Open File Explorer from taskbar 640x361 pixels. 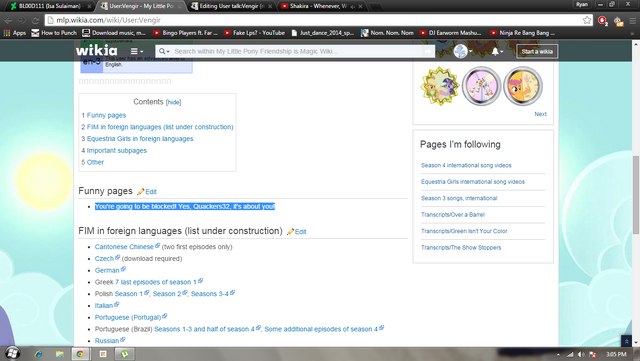click(60, 354)
